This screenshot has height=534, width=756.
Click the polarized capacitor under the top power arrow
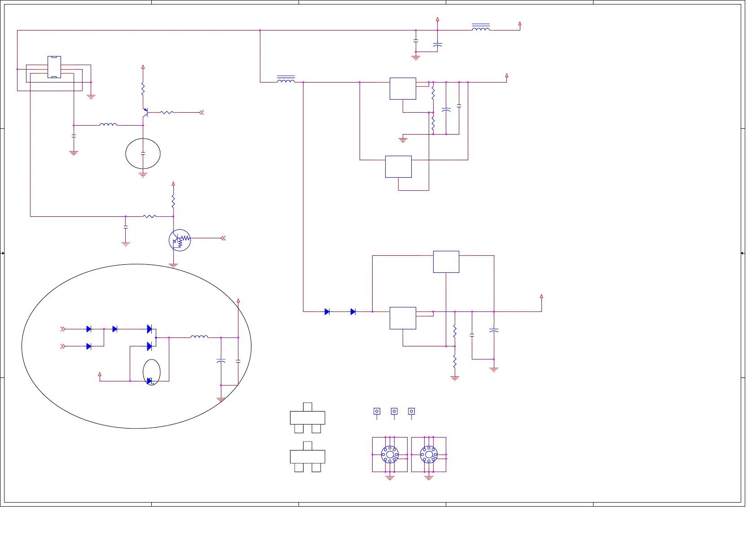438,45
